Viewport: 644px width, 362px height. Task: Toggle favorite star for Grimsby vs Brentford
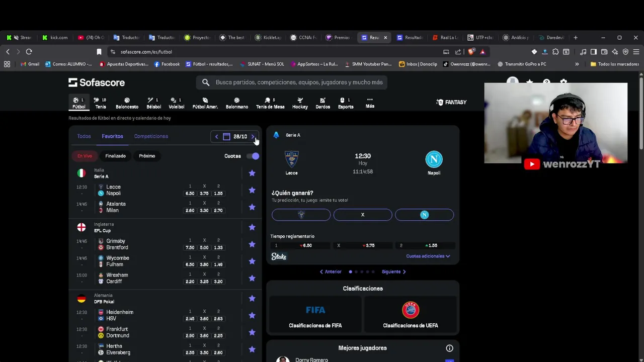[252, 244]
